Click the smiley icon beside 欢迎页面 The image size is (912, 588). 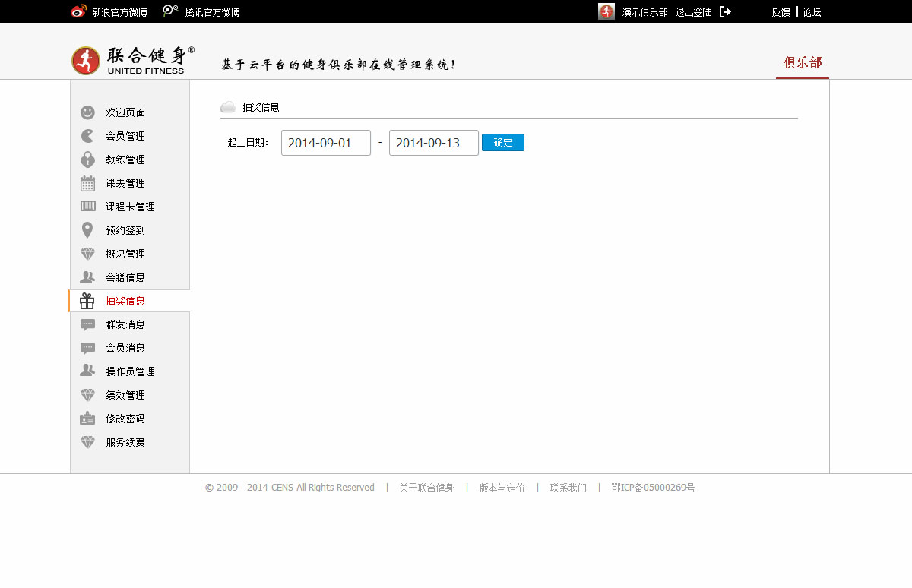(87, 112)
